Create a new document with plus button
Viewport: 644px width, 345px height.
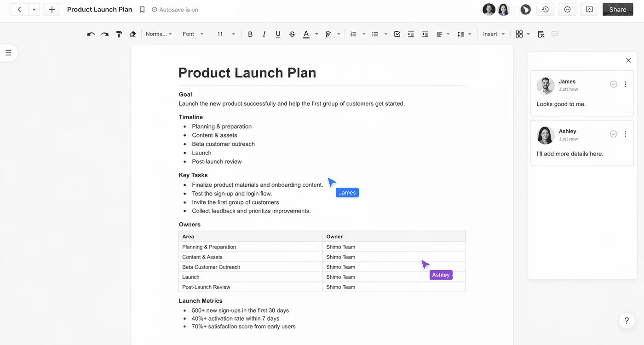click(52, 10)
